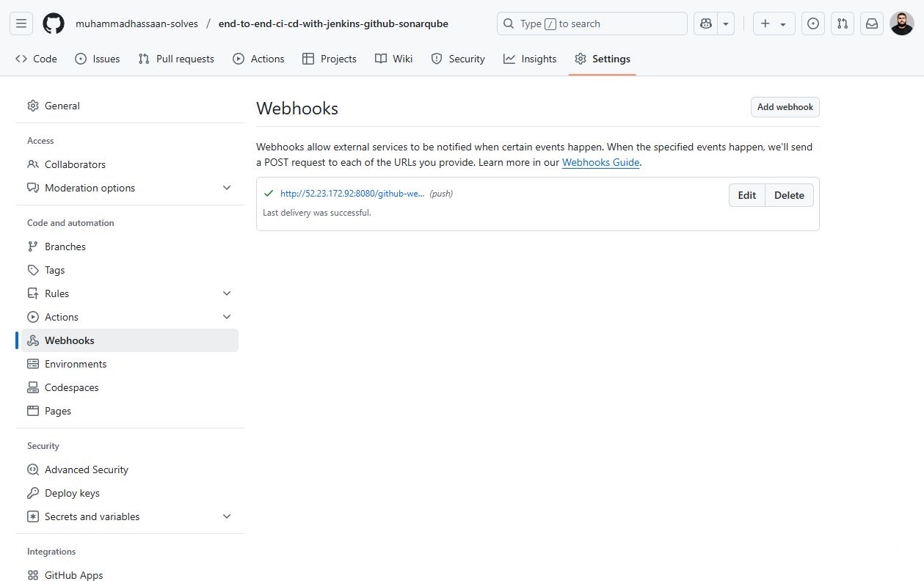The height and width of the screenshot is (581, 924).
Task: Click the Environments server icon
Action: pyautogui.click(x=33, y=364)
